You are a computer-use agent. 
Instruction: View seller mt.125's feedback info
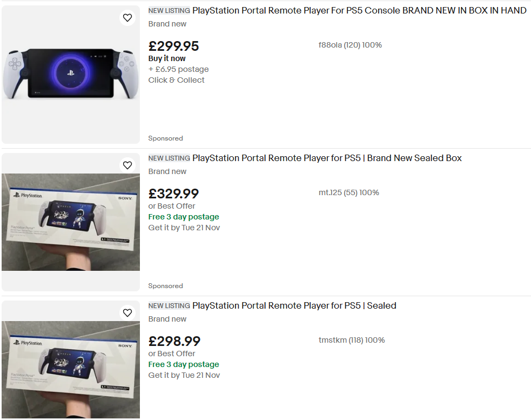point(348,192)
